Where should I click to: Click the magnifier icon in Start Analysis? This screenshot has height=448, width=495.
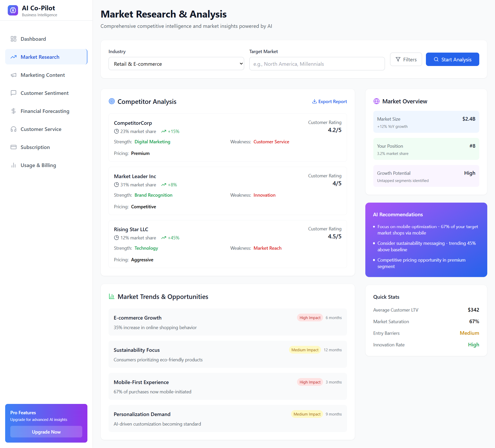[436, 60]
